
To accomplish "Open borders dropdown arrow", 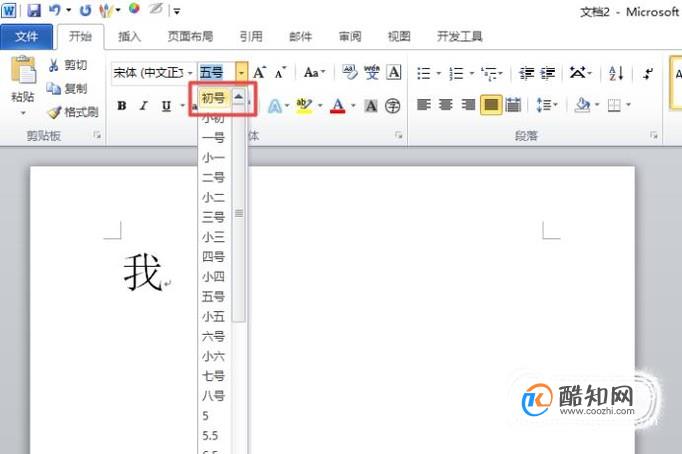I will coord(629,105).
